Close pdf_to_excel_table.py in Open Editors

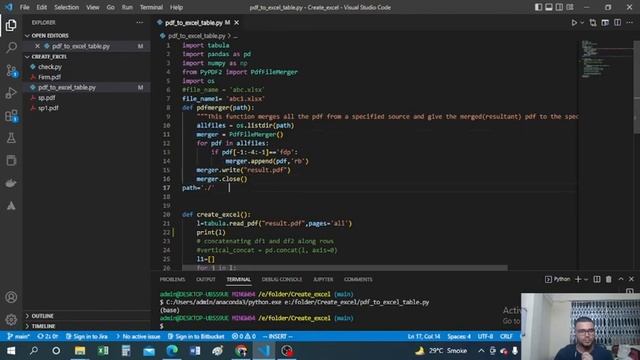coord(38,46)
